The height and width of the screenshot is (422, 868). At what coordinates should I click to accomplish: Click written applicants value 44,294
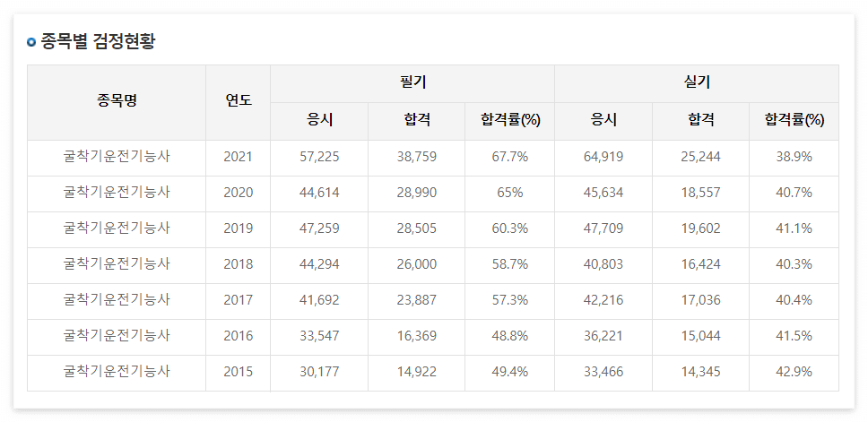click(319, 264)
